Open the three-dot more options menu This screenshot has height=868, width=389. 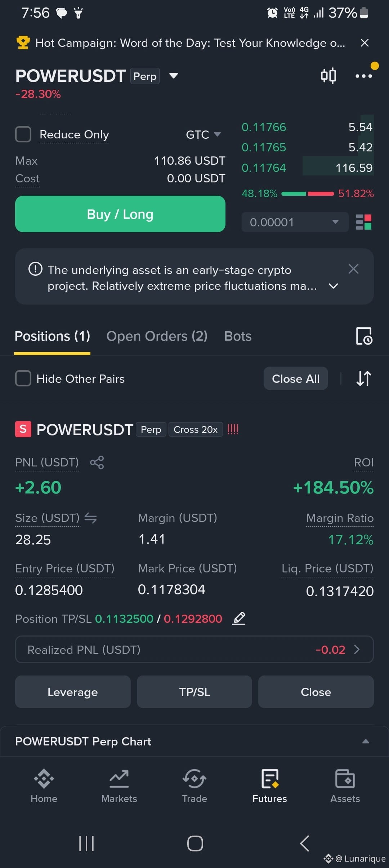(x=364, y=76)
